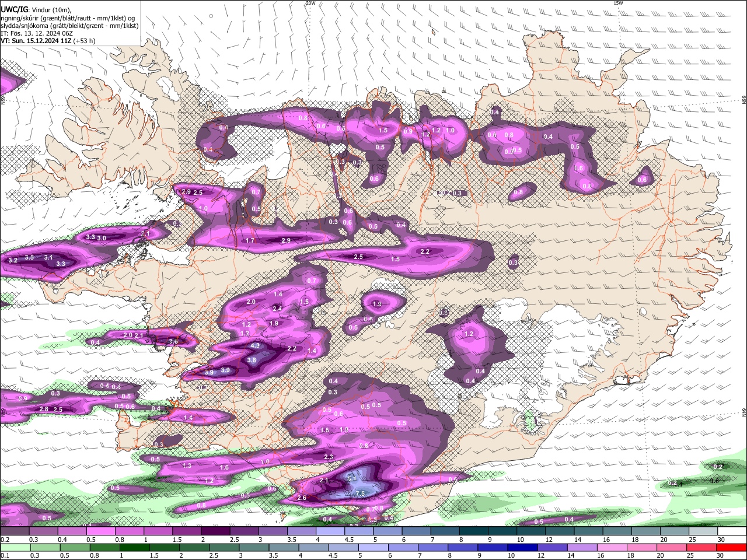Click the 3.0 precipitation value on the map
Screen dimensions: 747x560
[102, 238]
